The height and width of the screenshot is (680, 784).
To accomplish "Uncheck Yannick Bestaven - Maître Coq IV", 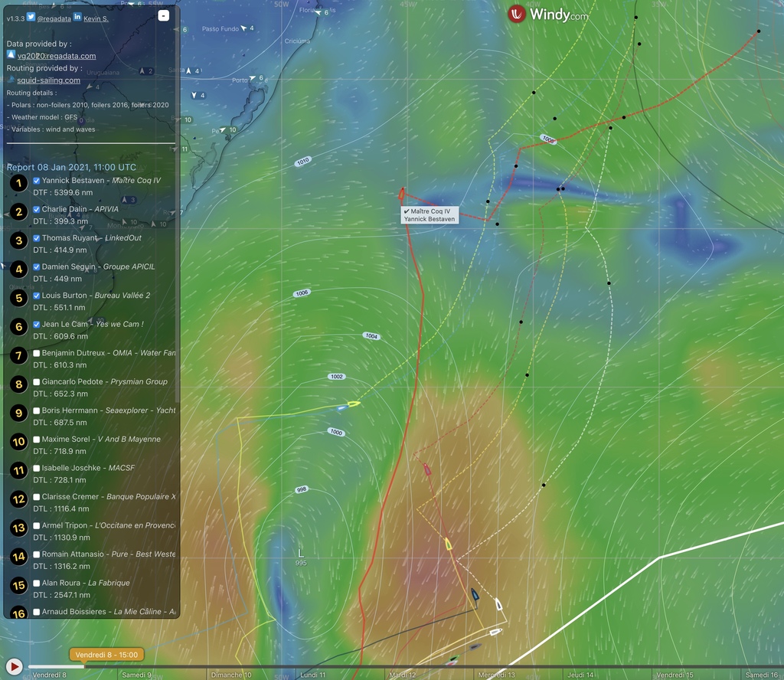I will pyautogui.click(x=37, y=181).
